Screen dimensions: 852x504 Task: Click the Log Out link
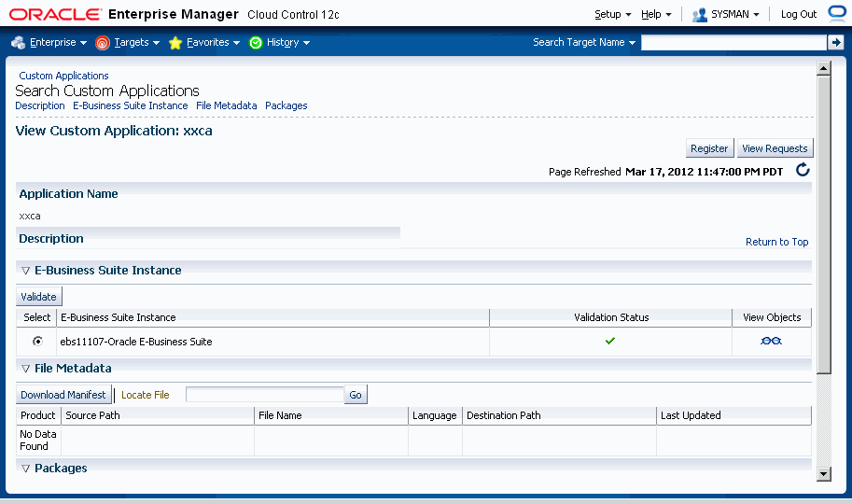pyautogui.click(x=798, y=14)
